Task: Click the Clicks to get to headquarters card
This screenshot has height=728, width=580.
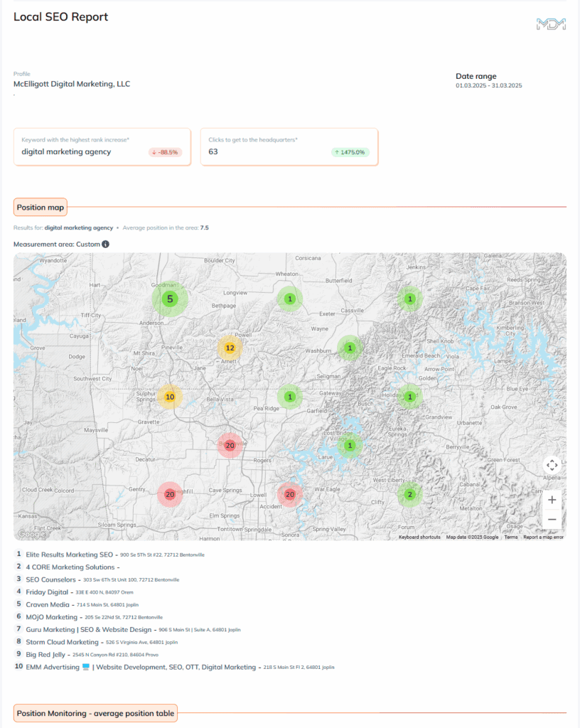Action: 289,146
